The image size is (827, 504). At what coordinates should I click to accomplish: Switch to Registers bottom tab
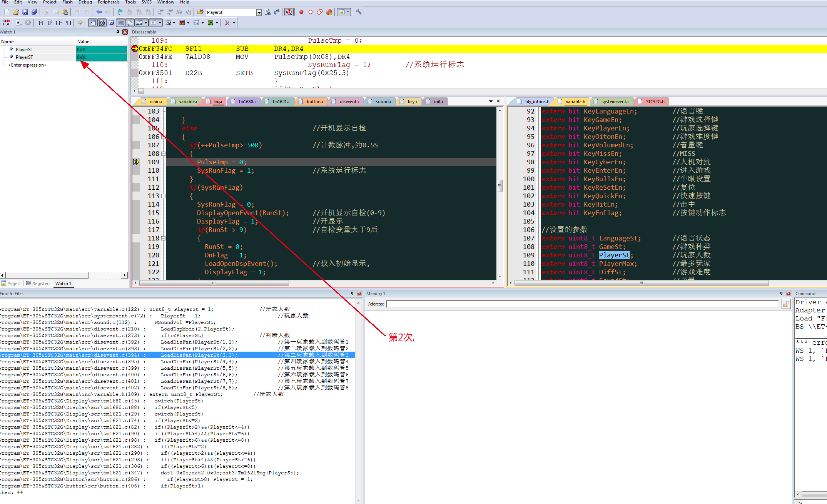tap(38, 284)
